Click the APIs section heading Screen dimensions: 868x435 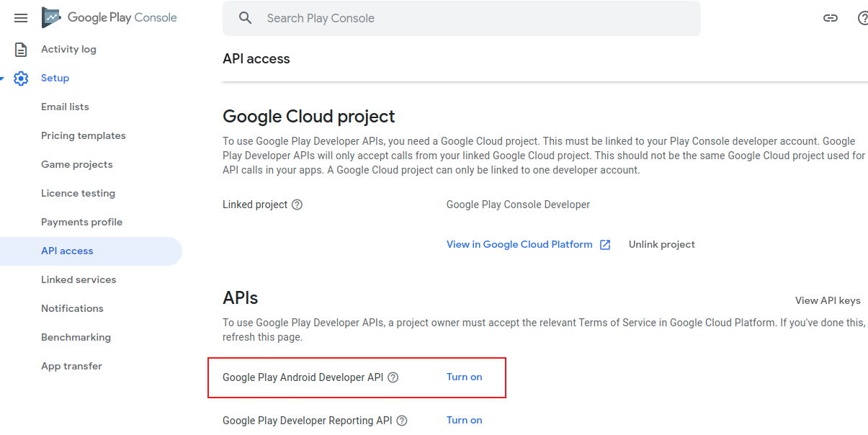click(241, 297)
